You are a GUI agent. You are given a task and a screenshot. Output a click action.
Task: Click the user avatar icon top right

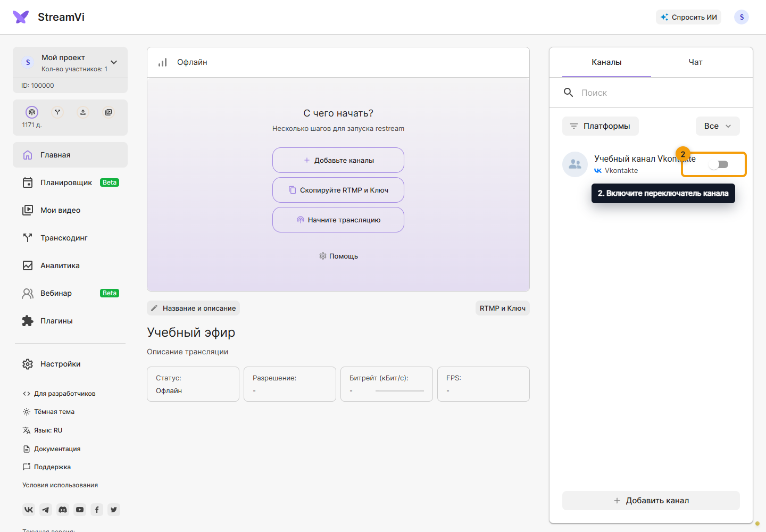pos(742,17)
